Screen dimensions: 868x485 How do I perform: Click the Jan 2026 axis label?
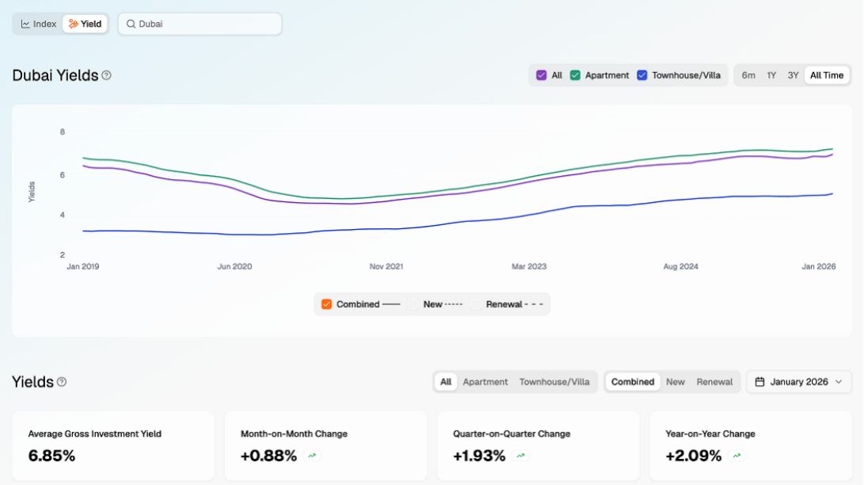pos(819,266)
